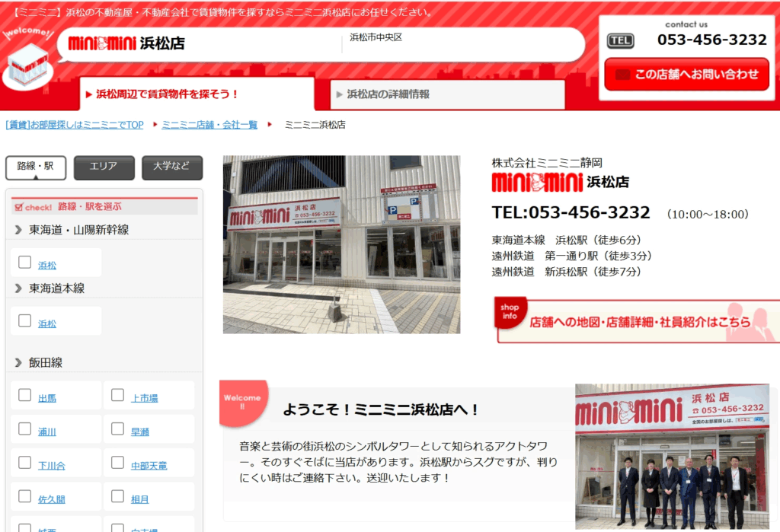780x532 pixels.
Task: Click the minimini 浜松店 logo above phone number
Action: coord(539,182)
